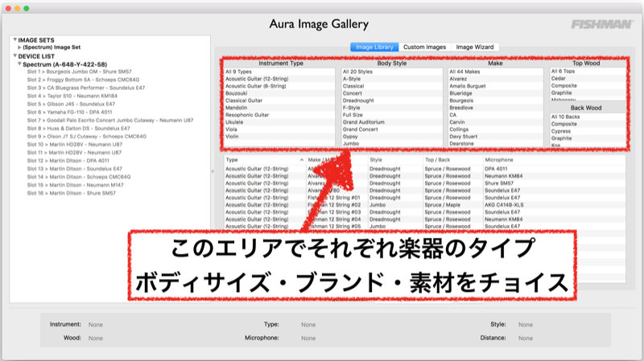Collapse the DEVICE LIST section triangle
Image resolution: width=644 pixels, height=361 pixels.
pyautogui.click(x=14, y=55)
